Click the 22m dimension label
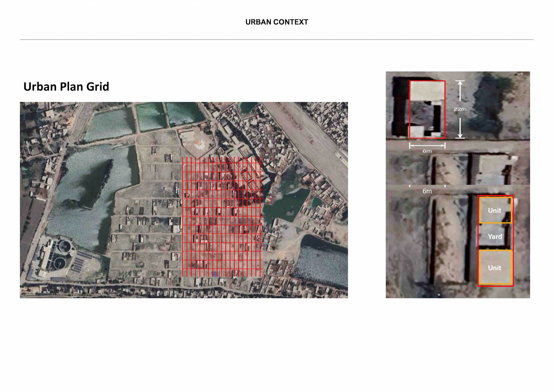 [x=460, y=109]
